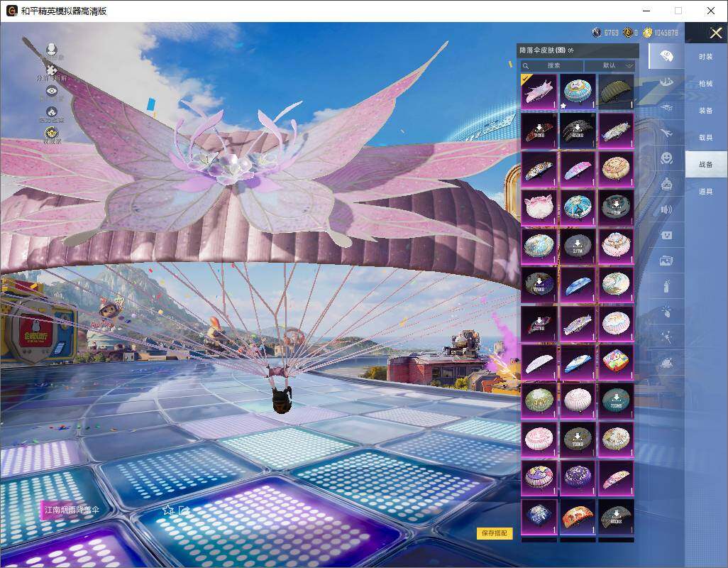This screenshot has height=568, width=728.
Task: Select the chat sticker face category icon
Action: tap(667, 235)
